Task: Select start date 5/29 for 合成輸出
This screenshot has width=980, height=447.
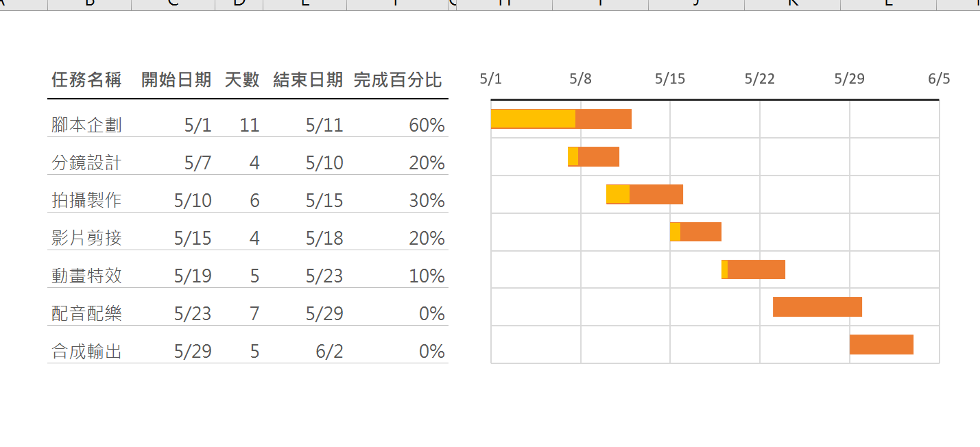Action: [x=193, y=351]
